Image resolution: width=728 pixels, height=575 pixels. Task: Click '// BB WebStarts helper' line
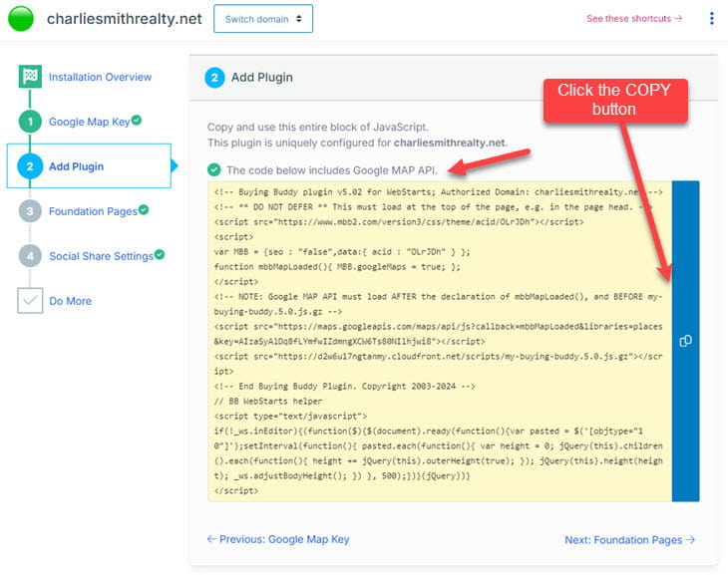tap(268, 401)
